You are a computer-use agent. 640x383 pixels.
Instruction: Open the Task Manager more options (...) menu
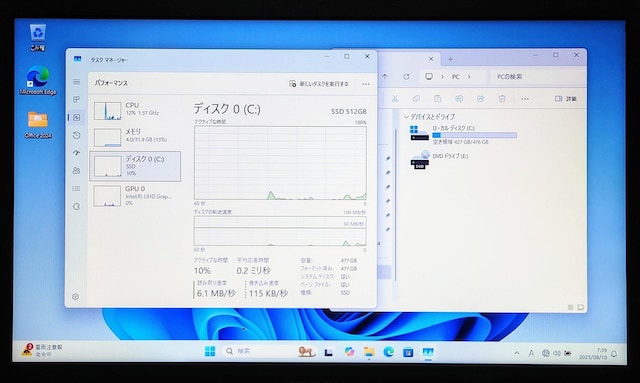[366, 84]
